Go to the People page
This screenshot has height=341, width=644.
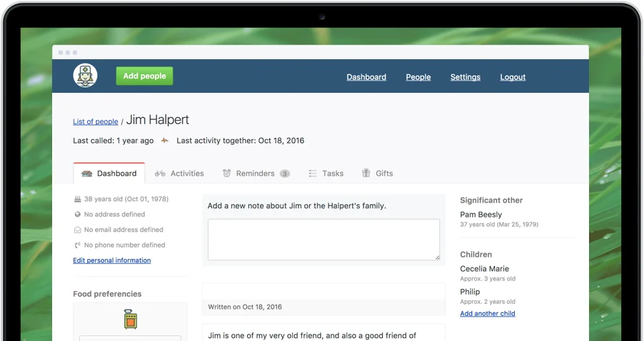[418, 77]
